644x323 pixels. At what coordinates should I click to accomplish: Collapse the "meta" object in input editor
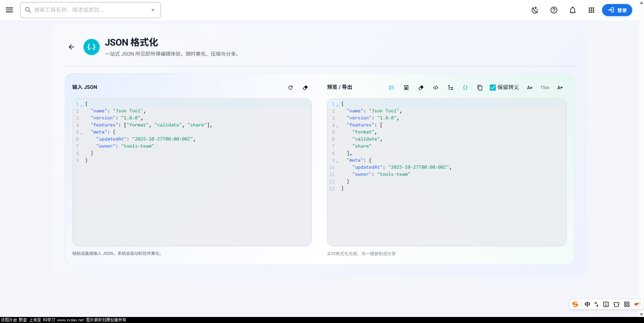point(82,133)
